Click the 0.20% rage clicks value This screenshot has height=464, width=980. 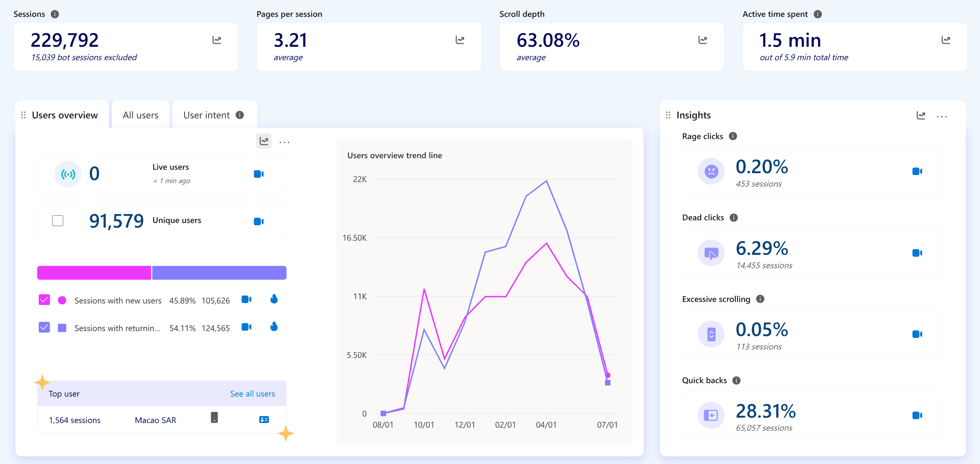(762, 167)
